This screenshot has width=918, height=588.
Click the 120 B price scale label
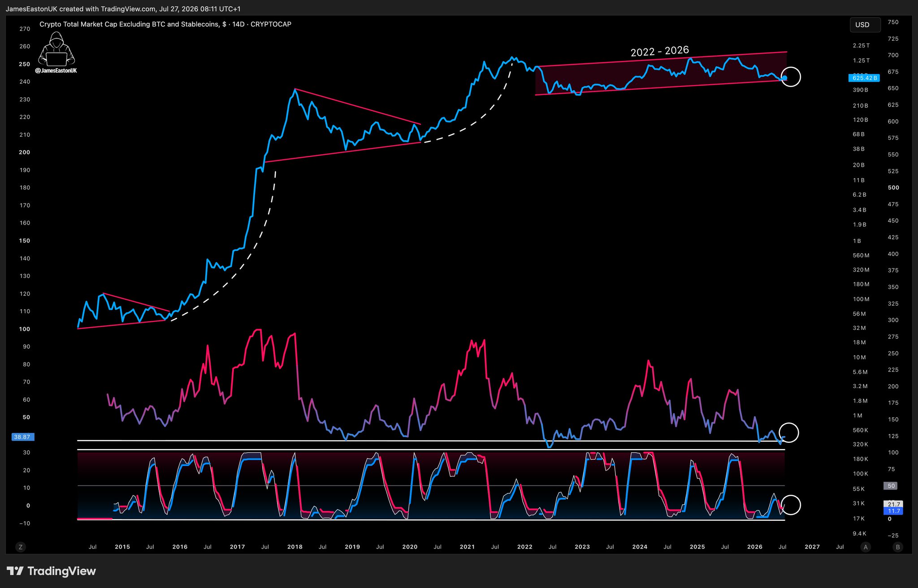[x=860, y=120]
